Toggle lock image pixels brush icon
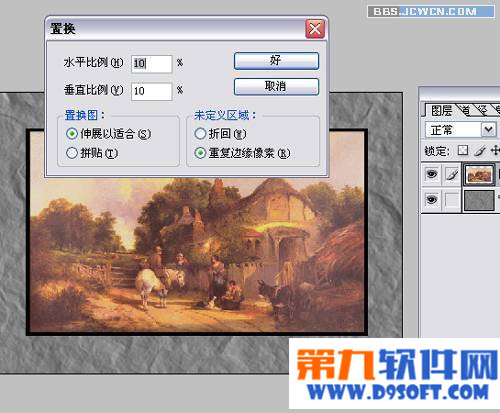This screenshot has width=500, height=413. point(479,151)
